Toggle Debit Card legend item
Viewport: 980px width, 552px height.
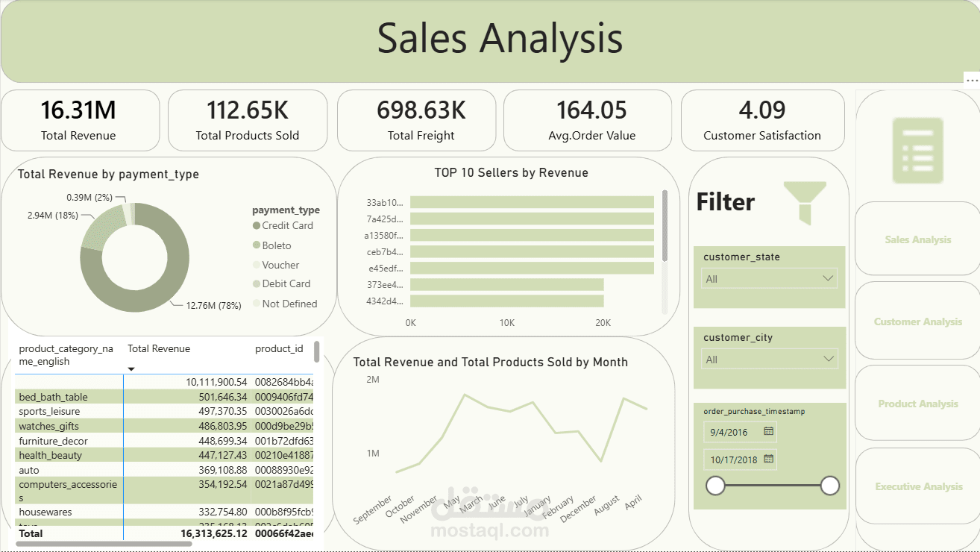click(281, 283)
